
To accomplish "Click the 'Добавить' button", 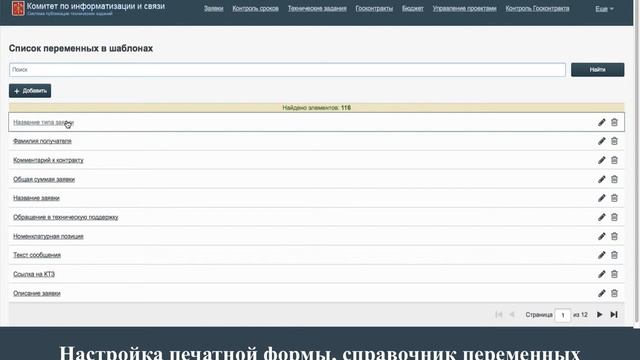I will 30,91.
